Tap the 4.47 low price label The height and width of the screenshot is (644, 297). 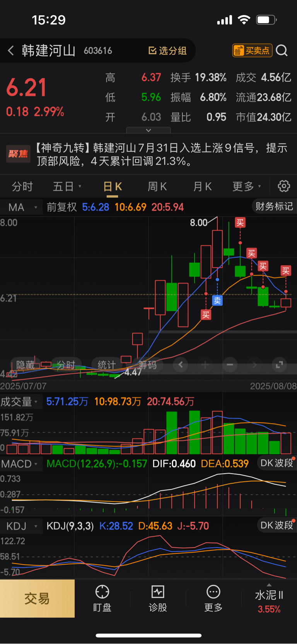(133, 373)
